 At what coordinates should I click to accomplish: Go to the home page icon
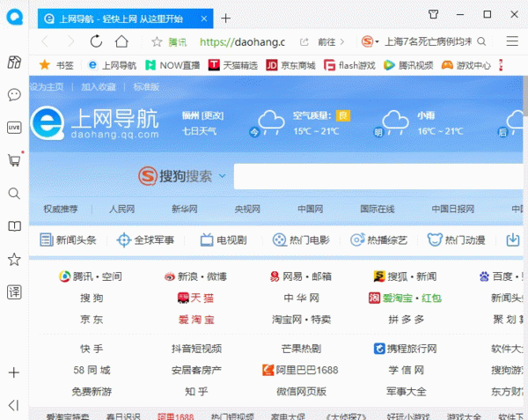click(x=121, y=41)
